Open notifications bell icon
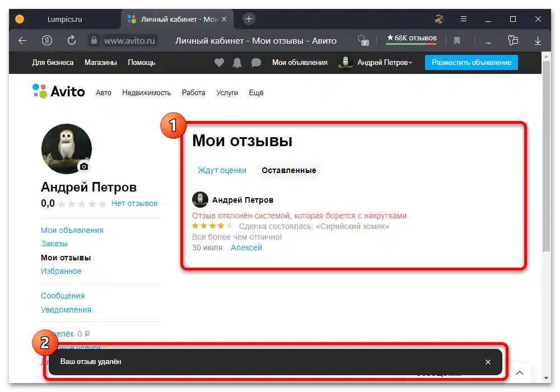This screenshot has height=392, width=560. pos(237,63)
